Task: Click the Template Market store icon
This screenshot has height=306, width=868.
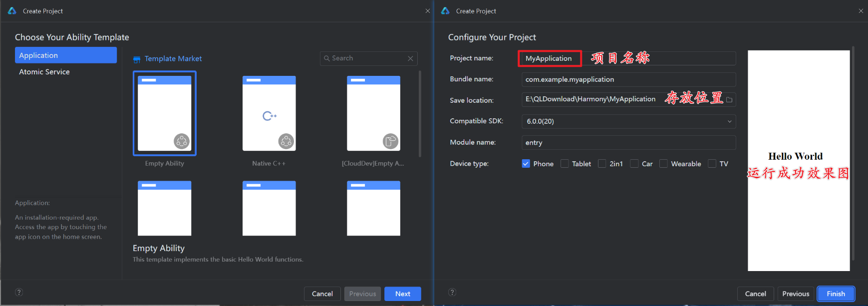Action: pos(137,59)
